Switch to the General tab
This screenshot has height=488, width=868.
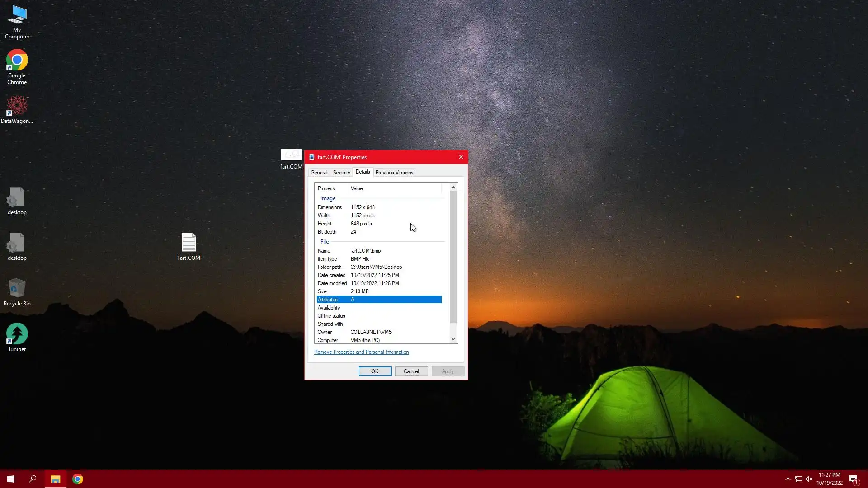pos(319,173)
